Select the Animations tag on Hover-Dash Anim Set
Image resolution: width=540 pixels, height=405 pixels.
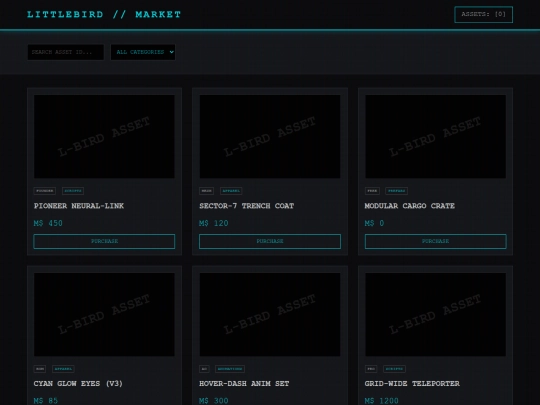pyautogui.click(x=230, y=369)
